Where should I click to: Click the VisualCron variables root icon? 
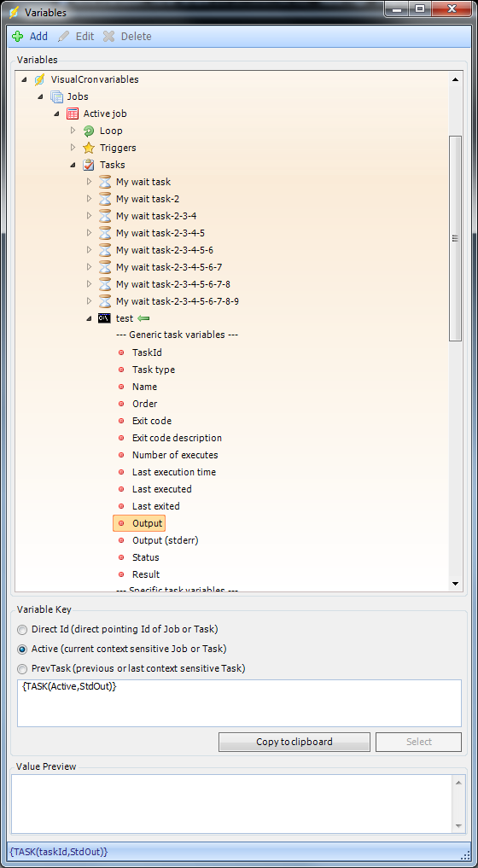(40, 79)
